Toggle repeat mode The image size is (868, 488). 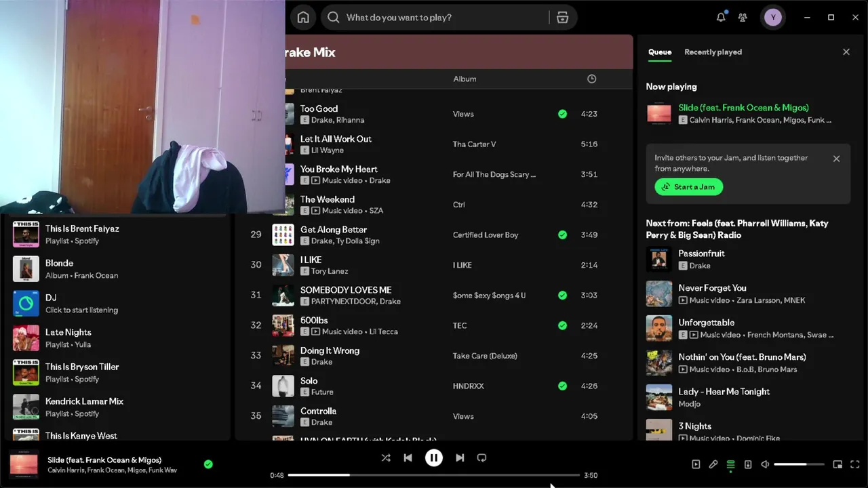click(x=481, y=457)
